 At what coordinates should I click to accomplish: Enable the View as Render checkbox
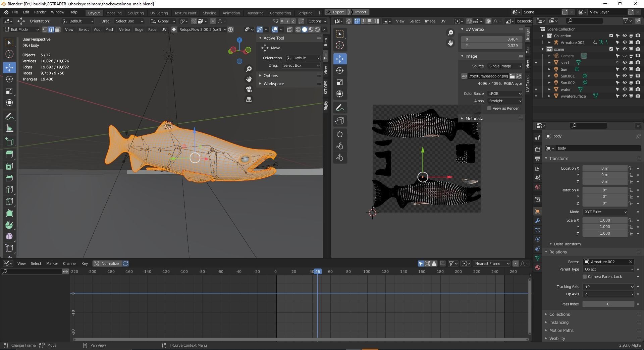pos(489,108)
